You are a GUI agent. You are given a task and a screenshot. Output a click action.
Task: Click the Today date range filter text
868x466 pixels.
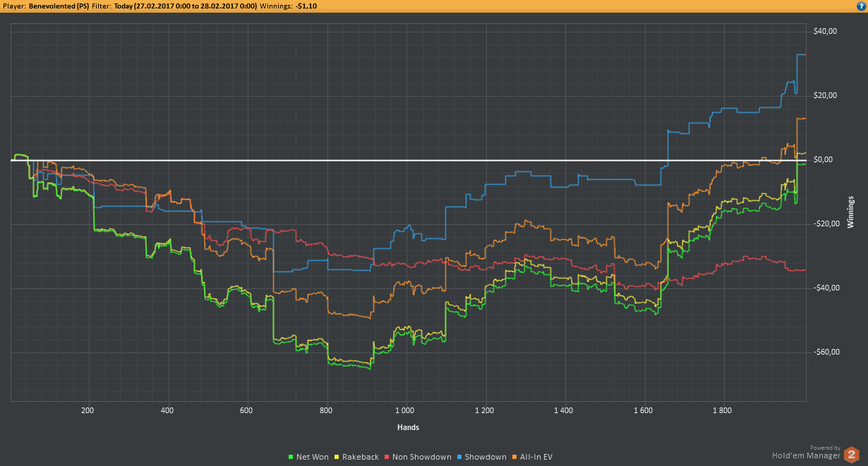(186, 6)
